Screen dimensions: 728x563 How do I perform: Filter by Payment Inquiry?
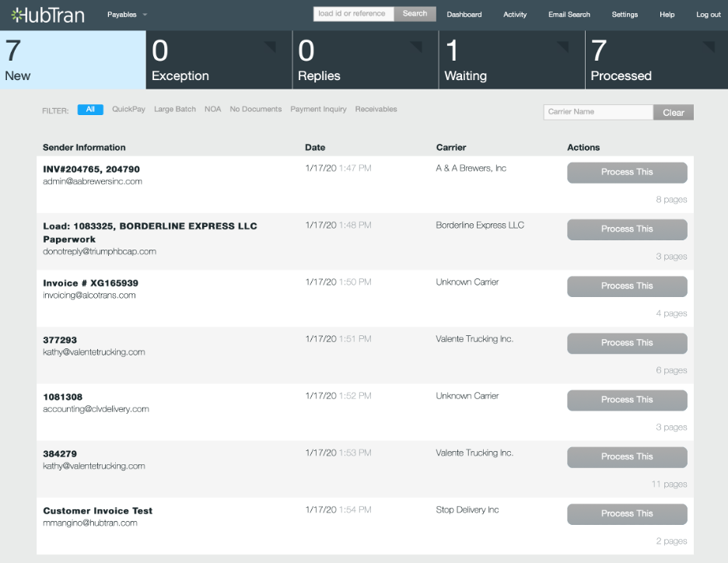point(319,110)
